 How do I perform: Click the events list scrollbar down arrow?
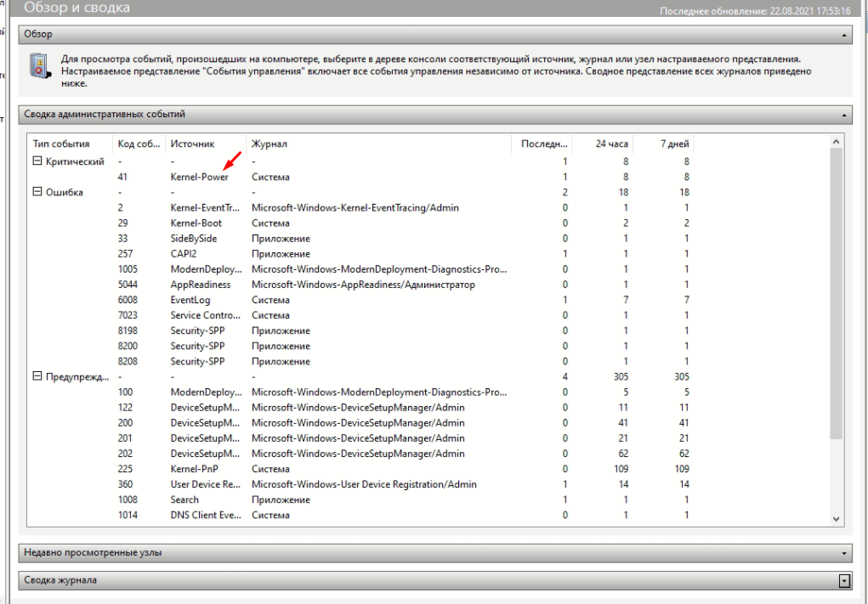(835, 518)
